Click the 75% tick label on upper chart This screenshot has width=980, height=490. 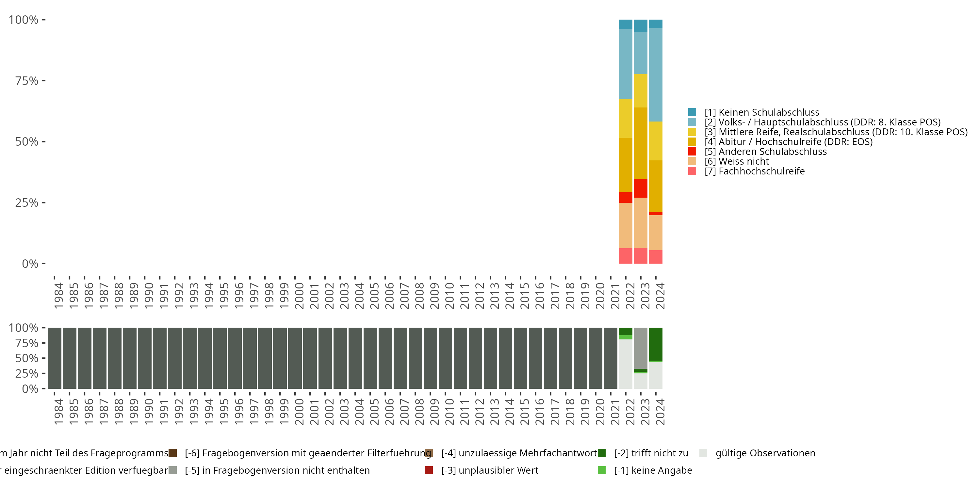tap(27, 81)
